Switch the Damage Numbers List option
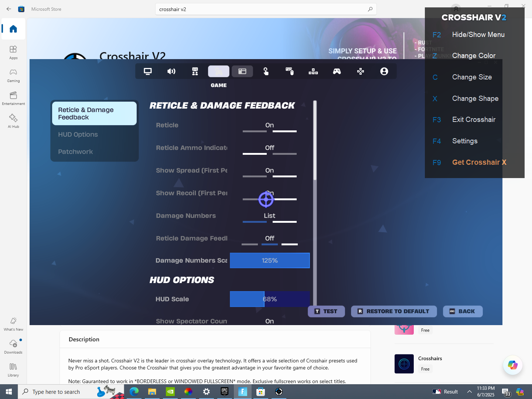Image resolution: width=532 pixels, height=399 pixels. [270, 218]
